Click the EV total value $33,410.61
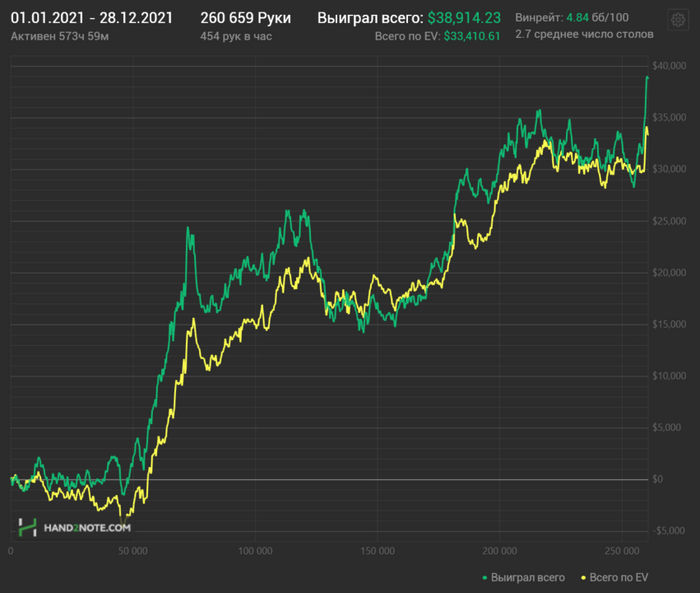 pyautogui.click(x=472, y=36)
